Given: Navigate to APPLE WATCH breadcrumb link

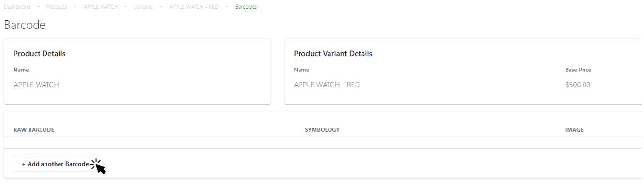Looking at the screenshot, I should pyautogui.click(x=101, y=7).
